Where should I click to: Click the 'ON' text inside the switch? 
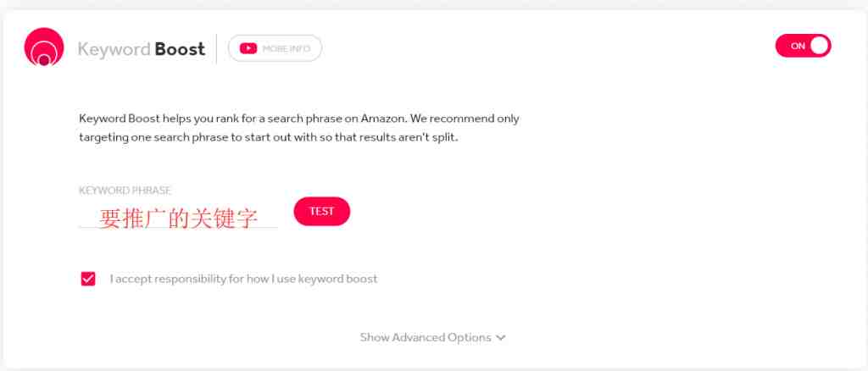798,47
